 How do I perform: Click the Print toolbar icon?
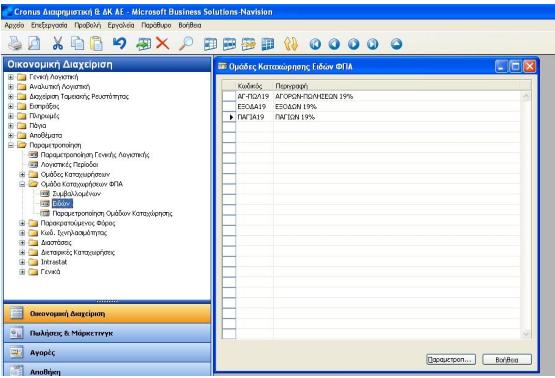pos(15,44)
